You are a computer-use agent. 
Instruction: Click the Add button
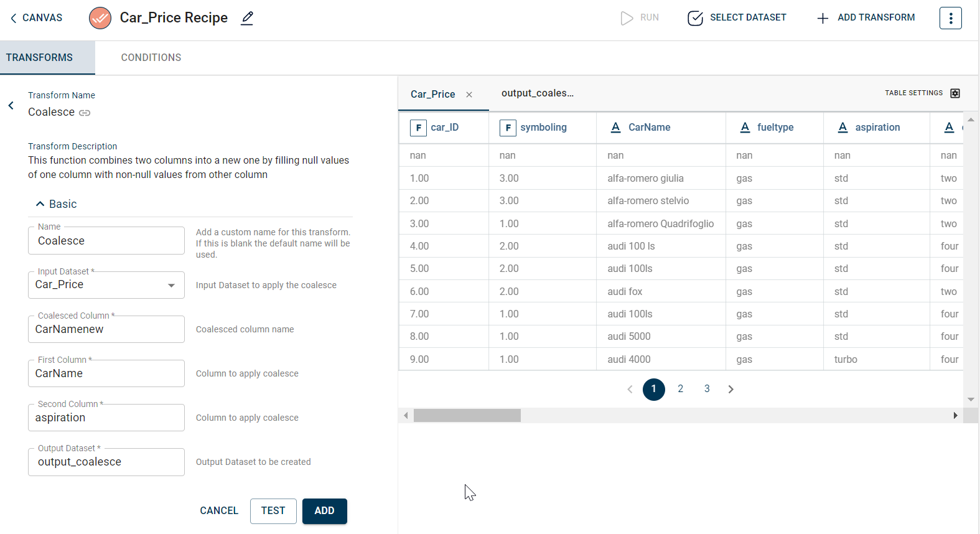click(324, 511)
